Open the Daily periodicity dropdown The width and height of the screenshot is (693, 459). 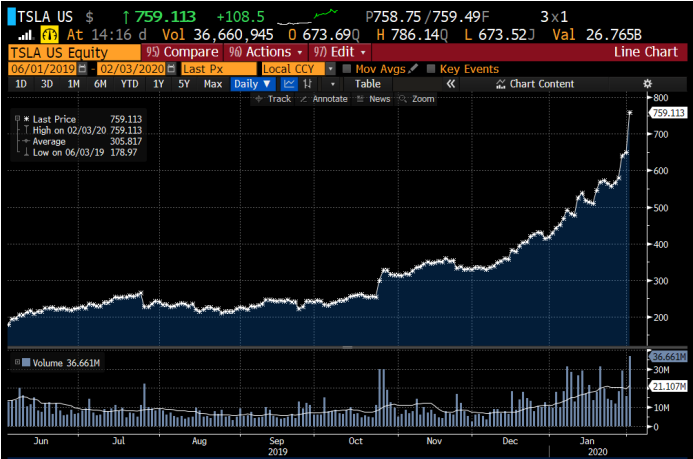tap(252, 84)
